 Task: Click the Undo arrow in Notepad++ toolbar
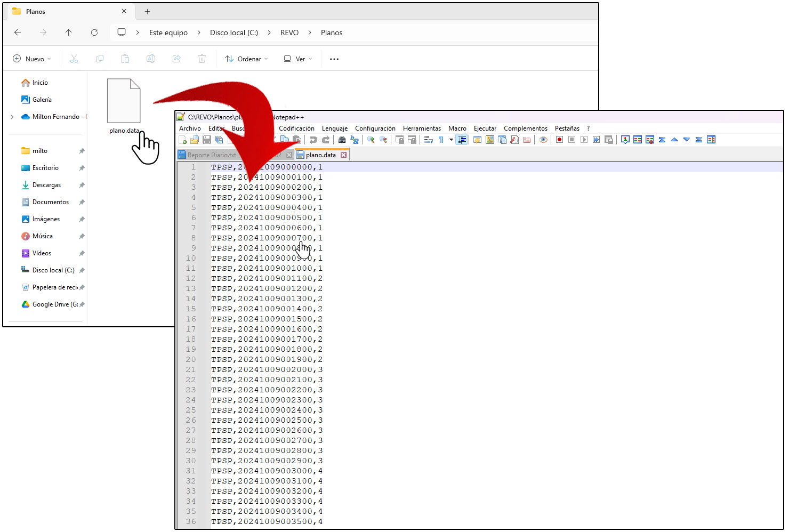tap(313, 140)
